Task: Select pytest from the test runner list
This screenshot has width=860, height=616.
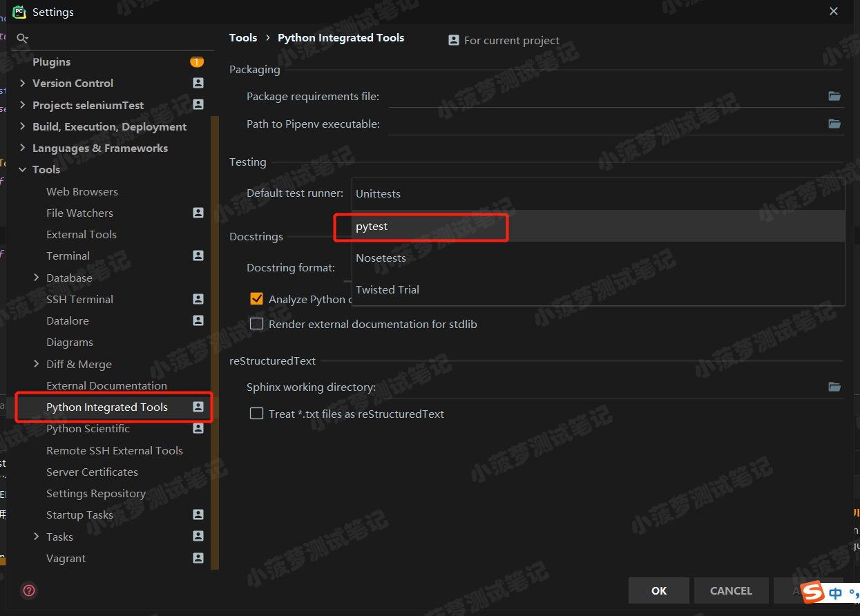Action: (x=372, y=227)
